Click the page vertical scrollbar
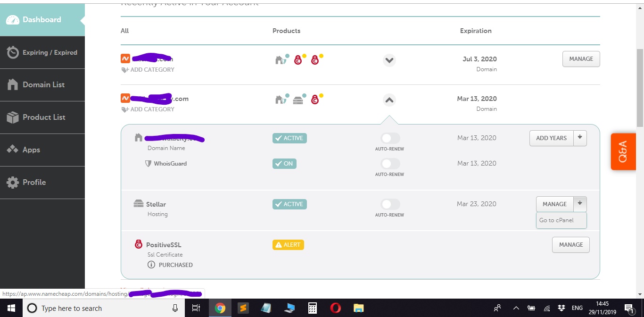This screenshot has width=644, height=317. click(x=640, y=88)
